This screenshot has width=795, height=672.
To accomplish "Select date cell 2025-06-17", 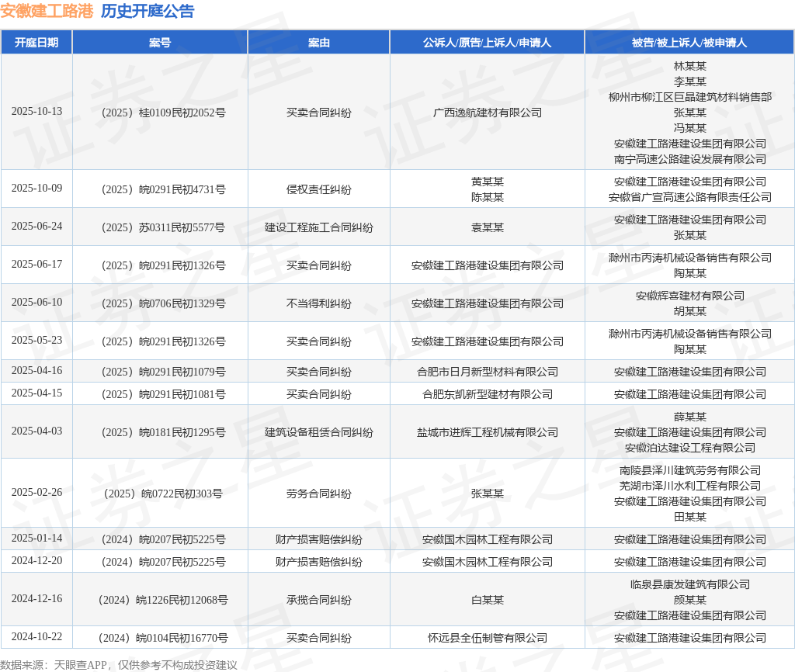I will pos(37,264).
